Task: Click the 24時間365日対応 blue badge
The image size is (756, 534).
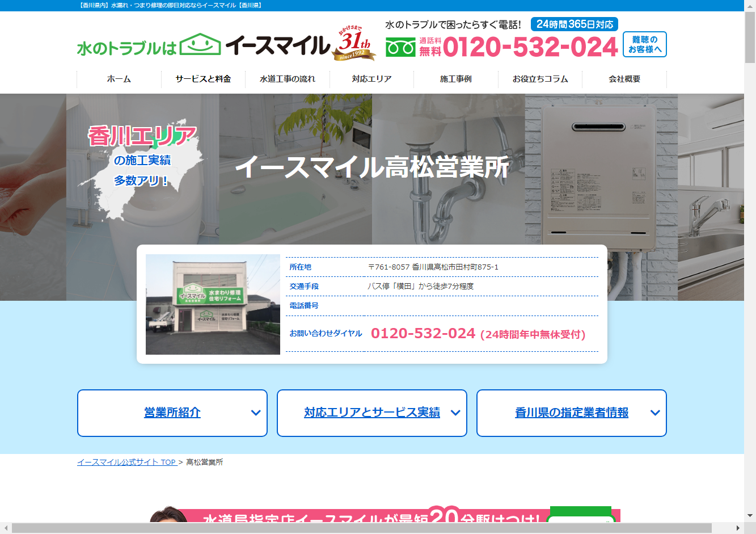Action: [574, 24]
